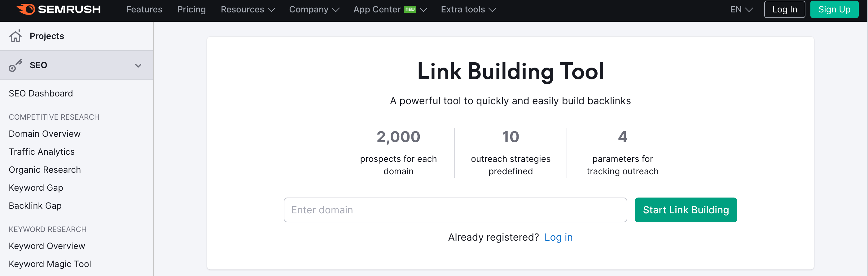The height and width of the screenshot is (276, 868).
Task: Click the Log In button in header
Action: click(784, 9)
